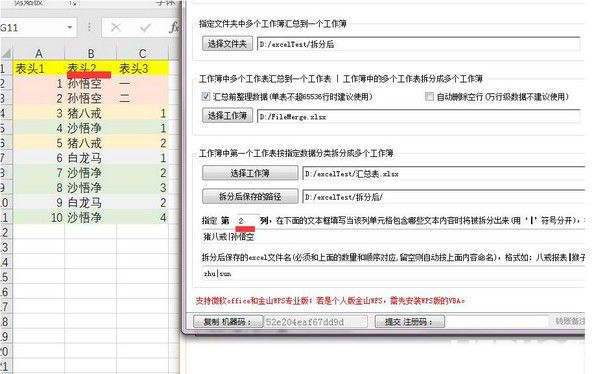The width and height of the screenshot is (600, 374).
Task: Select column A header
Action: [x=39, y=53]
